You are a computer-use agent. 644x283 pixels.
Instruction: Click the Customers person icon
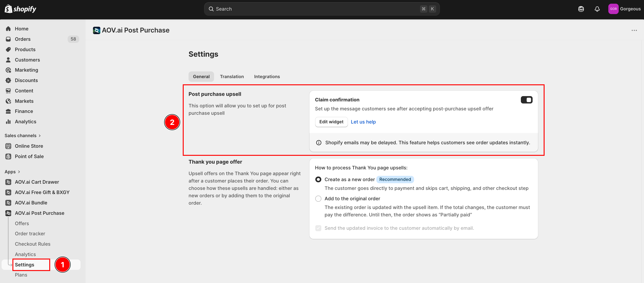(x=8, y=60)
